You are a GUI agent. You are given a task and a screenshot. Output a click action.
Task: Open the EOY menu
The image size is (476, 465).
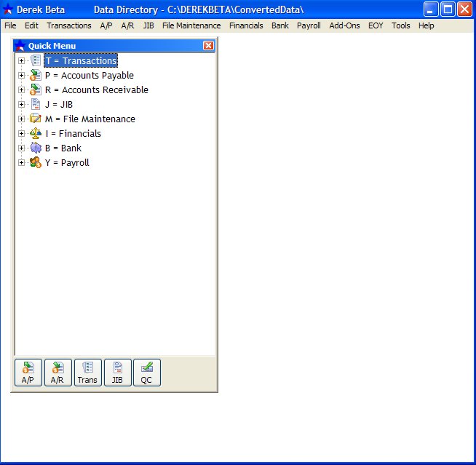pos(376,25)
